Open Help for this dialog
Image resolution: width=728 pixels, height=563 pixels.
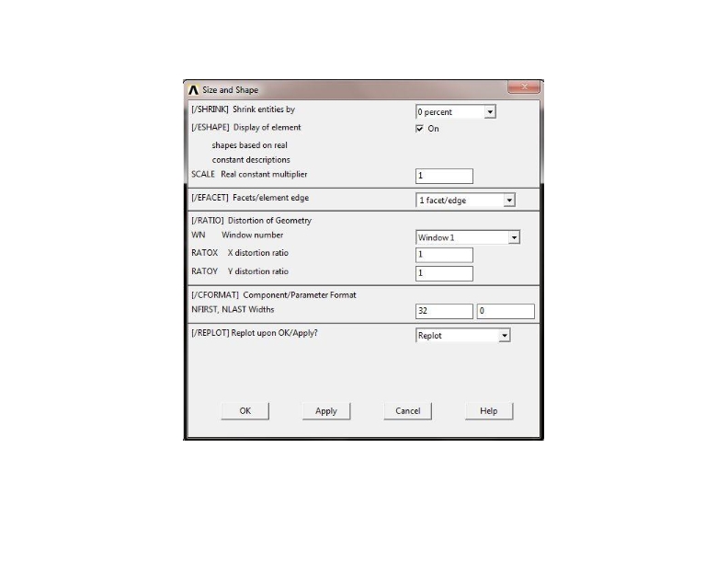pos(488,411)
